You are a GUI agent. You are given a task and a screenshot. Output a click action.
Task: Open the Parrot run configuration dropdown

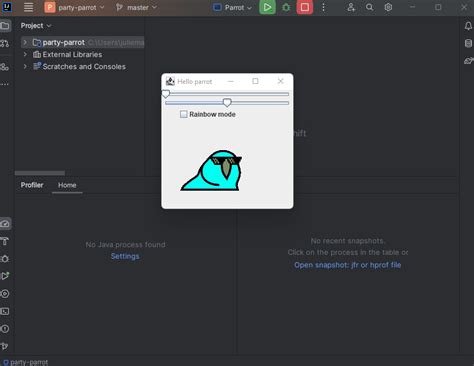click(232, 7)
